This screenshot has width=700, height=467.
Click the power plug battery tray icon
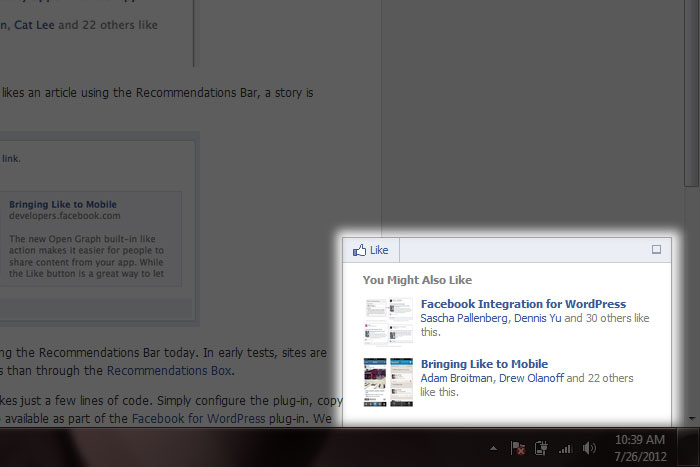click(541, 448)
